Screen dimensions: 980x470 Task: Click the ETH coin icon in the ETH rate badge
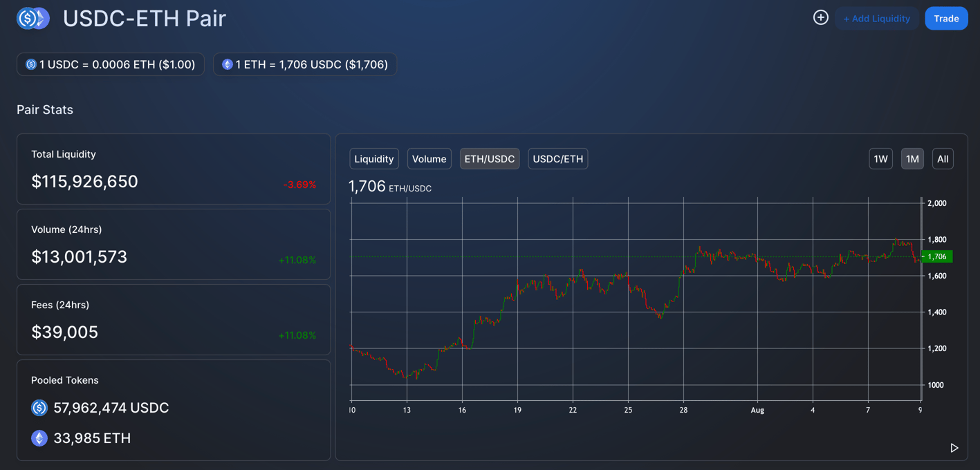point(226,64)
